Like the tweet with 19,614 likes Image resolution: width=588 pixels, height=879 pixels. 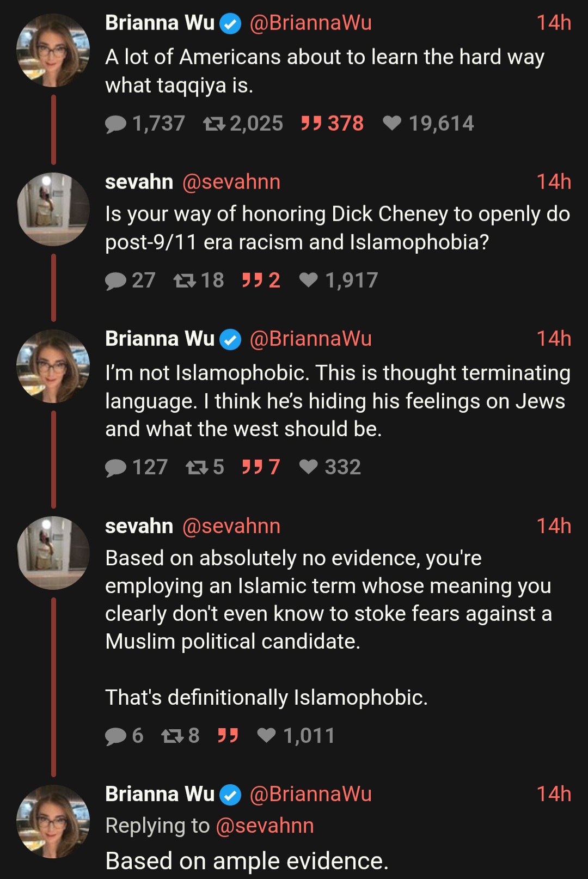392,124
